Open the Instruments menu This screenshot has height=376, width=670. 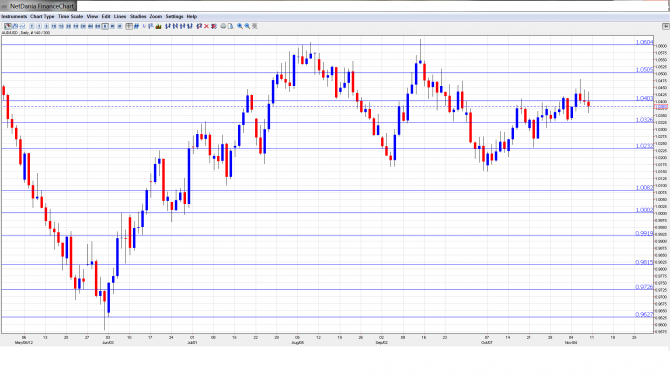pyautogui.click(x=14, y=17)
